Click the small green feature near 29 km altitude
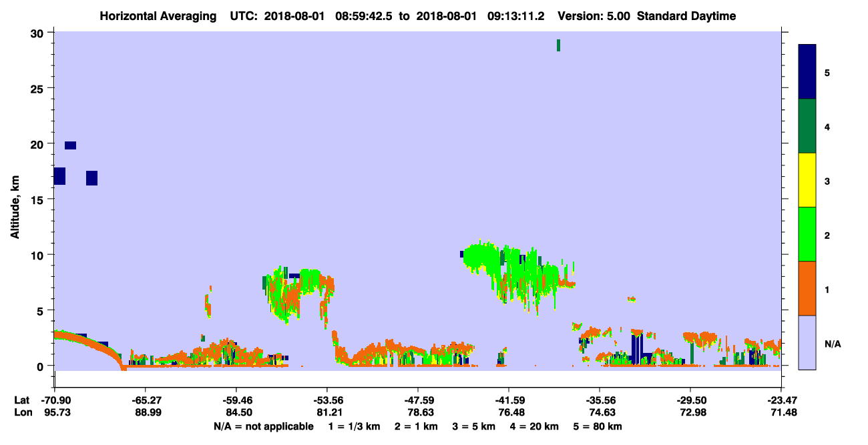This screenshot has width=868, height=445. pos(558,45)
